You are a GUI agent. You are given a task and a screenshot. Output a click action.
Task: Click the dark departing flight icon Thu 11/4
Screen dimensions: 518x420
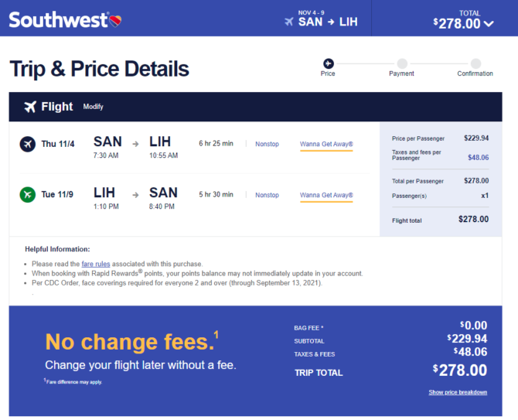pyautogui.click(x=28, y=144)
